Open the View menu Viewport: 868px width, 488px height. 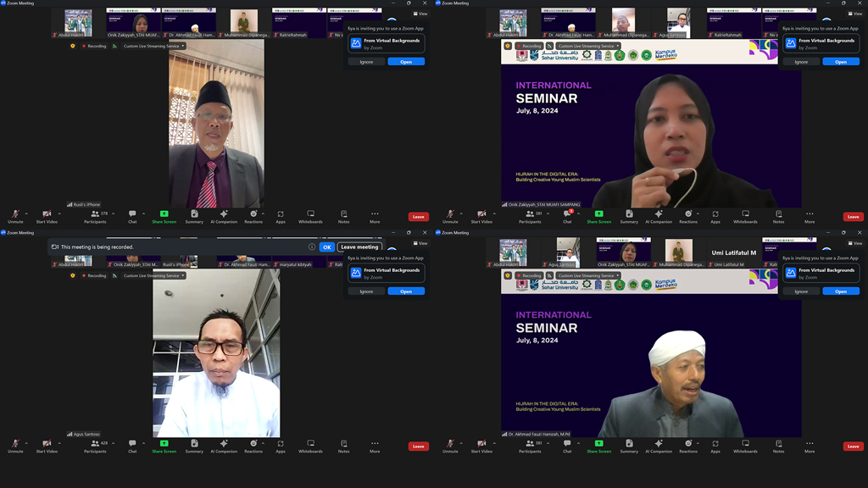(421, 14)
